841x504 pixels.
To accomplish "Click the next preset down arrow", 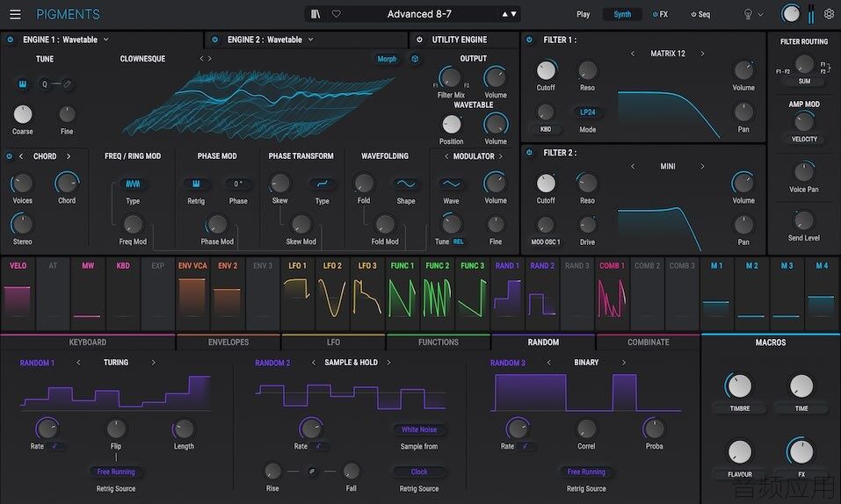I will pos(514,14).
